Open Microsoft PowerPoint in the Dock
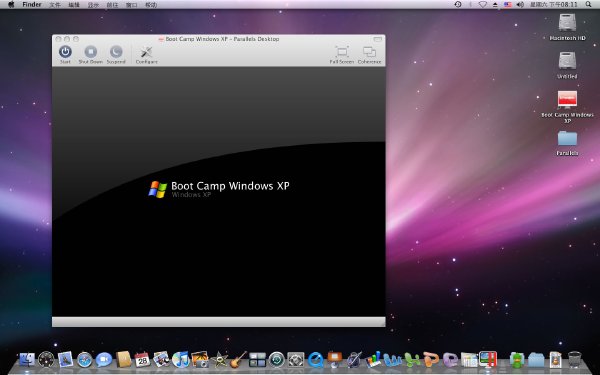 coord(431,359)
